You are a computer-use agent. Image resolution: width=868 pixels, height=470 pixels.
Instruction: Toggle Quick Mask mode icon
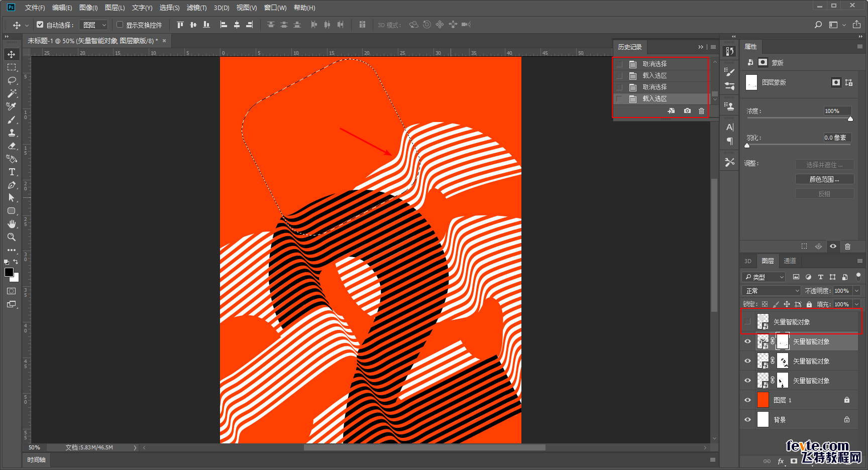(11, 291)
